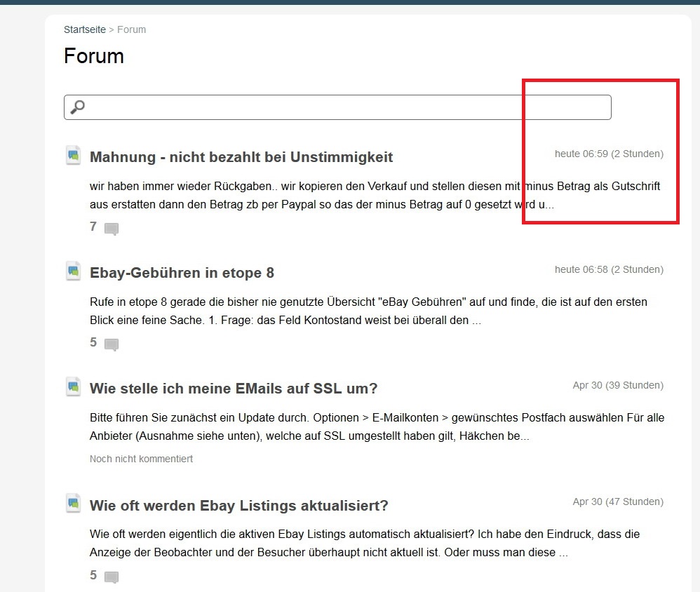The image size is (700, 592).
Task: Click the topic icon beside "Mahnung - nicht bezahlt"
Action: coord(73,156)
